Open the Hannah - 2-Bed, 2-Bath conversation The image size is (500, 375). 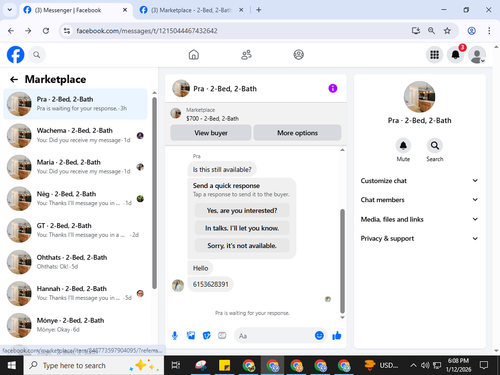tap(75, 293)
